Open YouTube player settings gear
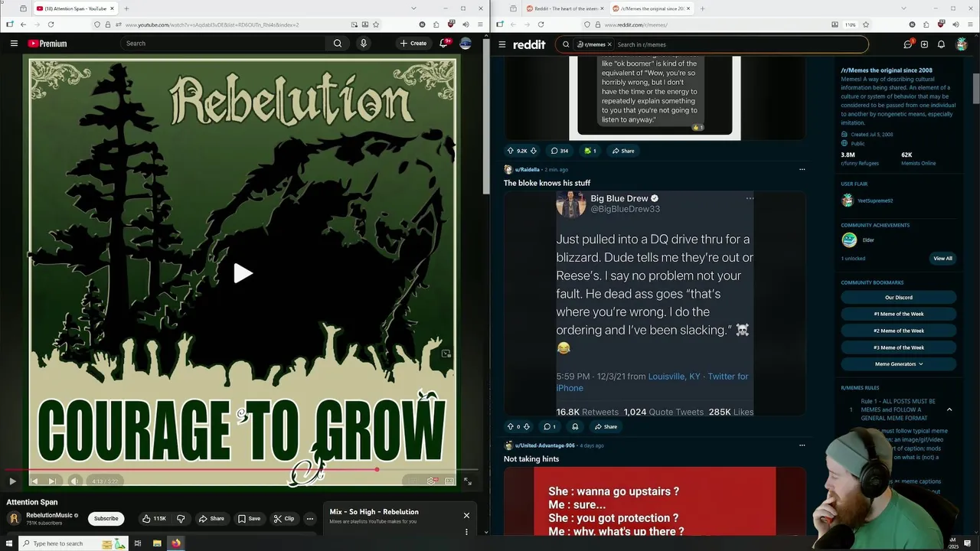 pos(431,481)
